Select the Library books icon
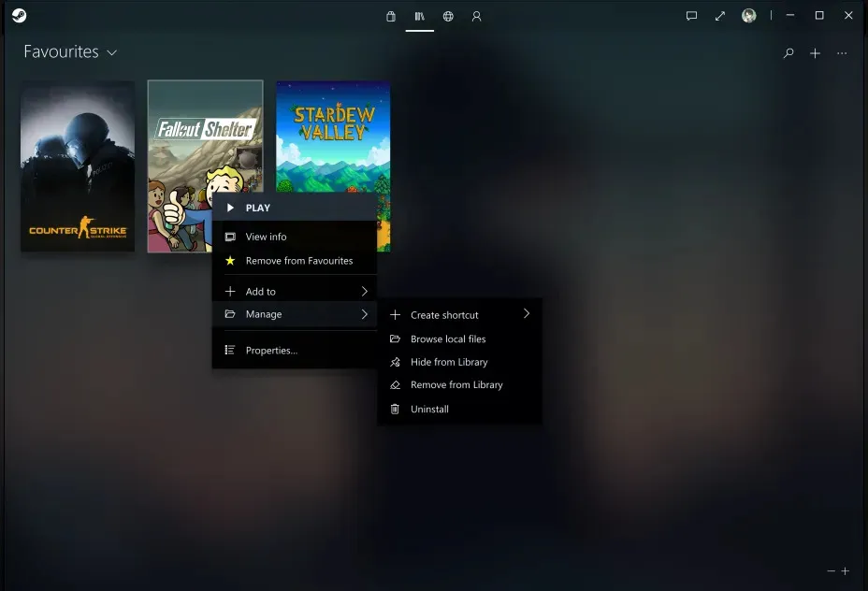Image resolution: width=868 pixels, height=591 pixels. (419, 16)
